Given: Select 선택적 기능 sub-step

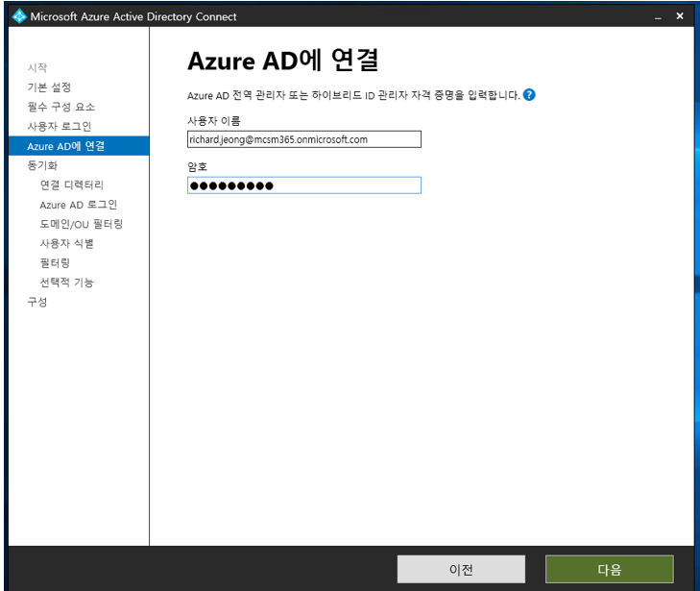Looking at the screenshot, I should click(x=67, y=283).
